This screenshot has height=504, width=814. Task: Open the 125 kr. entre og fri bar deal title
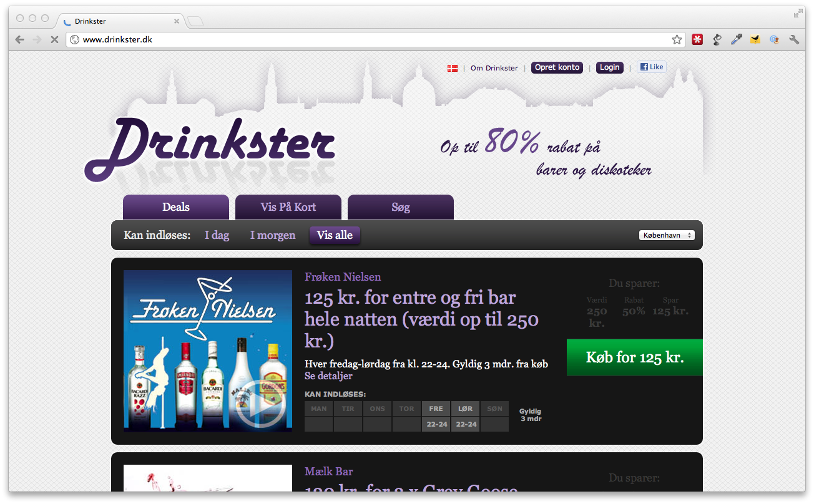tap(421, 319)
